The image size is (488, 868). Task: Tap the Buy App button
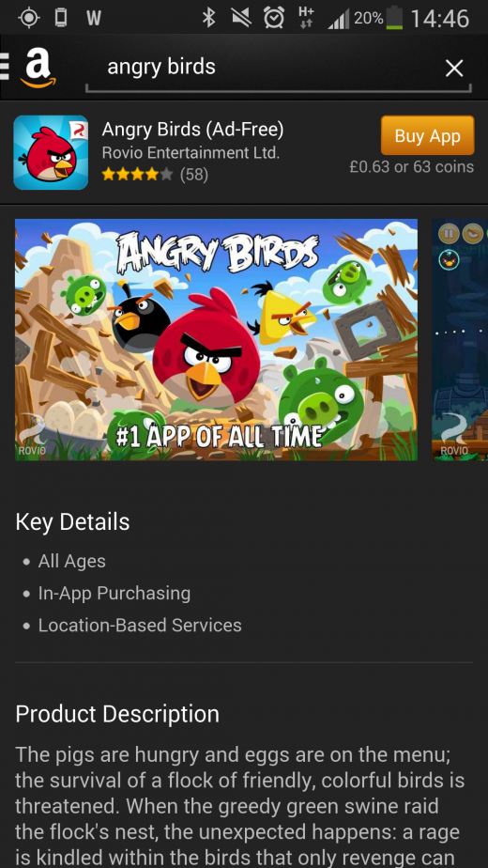[427, 135]
